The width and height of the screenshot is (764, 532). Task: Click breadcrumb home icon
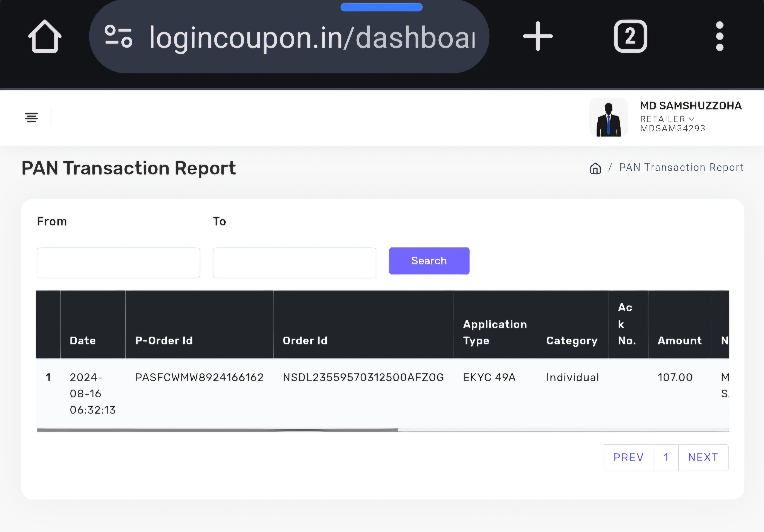[x=595, y=168]
